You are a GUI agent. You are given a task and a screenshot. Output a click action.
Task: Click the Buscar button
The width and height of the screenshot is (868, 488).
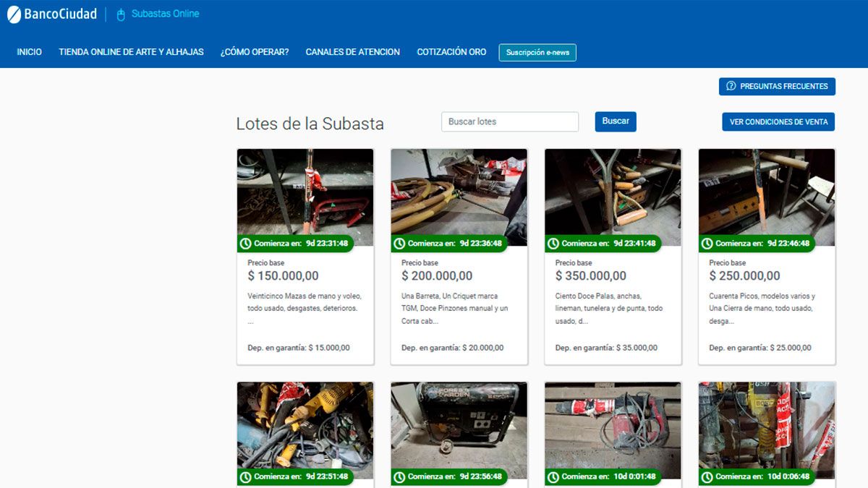coord(616,121)
